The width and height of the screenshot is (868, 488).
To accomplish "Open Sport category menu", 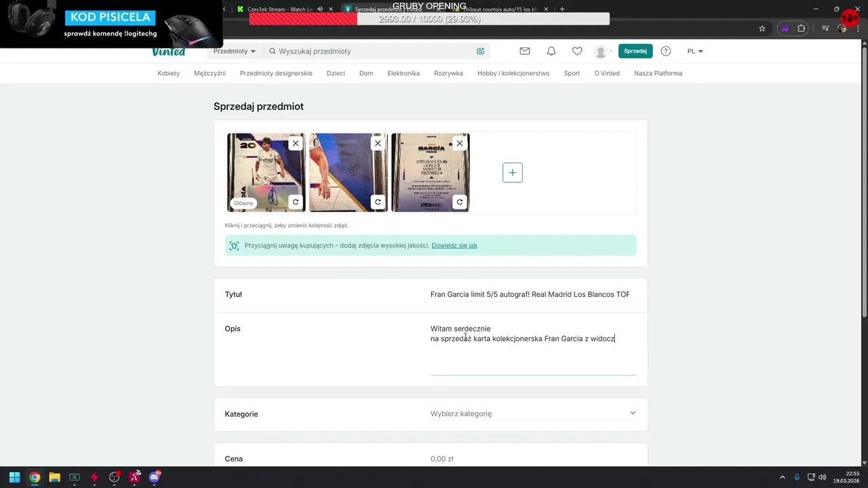I will coord(572,73).
